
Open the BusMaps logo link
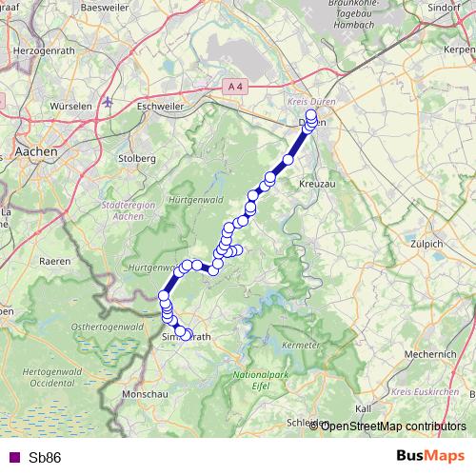(430, 456)
